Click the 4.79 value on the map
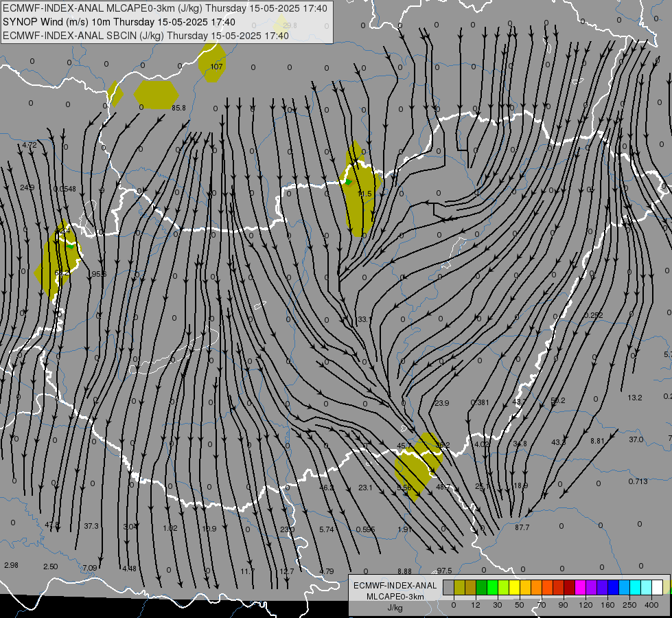 click(x=327, y=571)
